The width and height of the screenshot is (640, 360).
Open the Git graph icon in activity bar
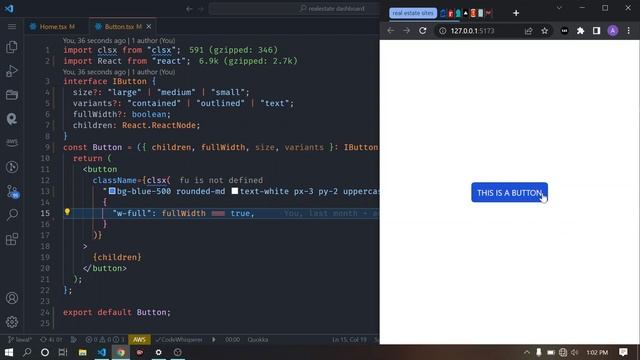[12, 167]
